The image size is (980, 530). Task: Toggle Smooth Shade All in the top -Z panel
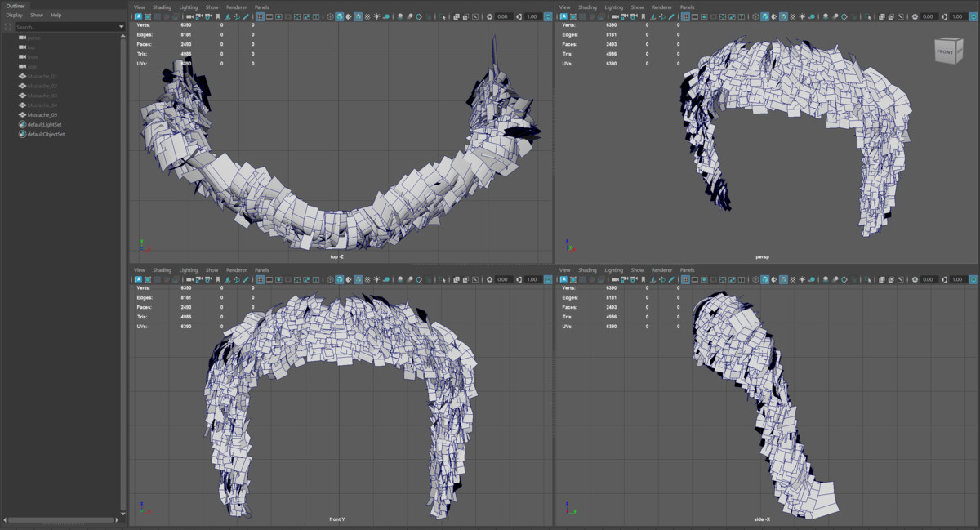pos(340,16)
